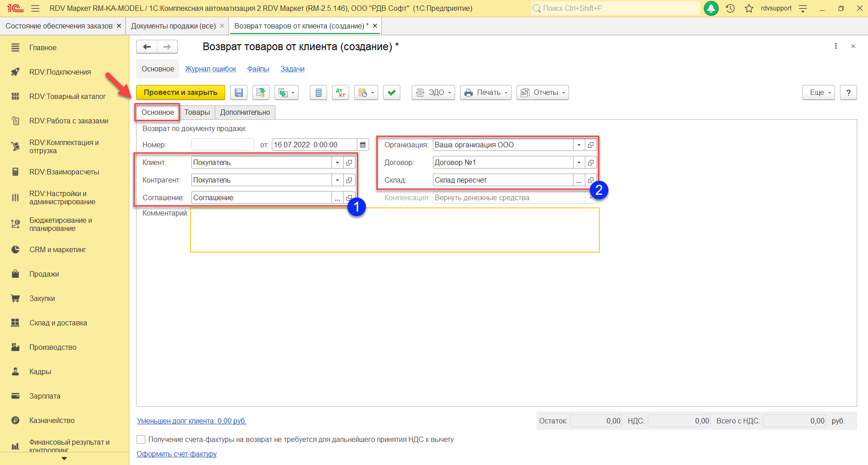868x465 pixels.
Task: Expand the ЭДО dropdown menu
Action: (x=433, y=93)
